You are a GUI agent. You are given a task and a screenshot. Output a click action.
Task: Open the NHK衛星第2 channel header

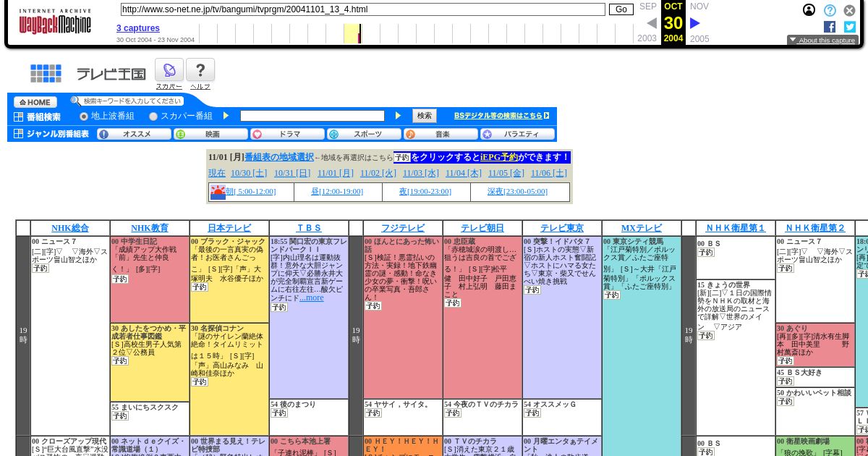pyautogui.click(x=815, y=228)
